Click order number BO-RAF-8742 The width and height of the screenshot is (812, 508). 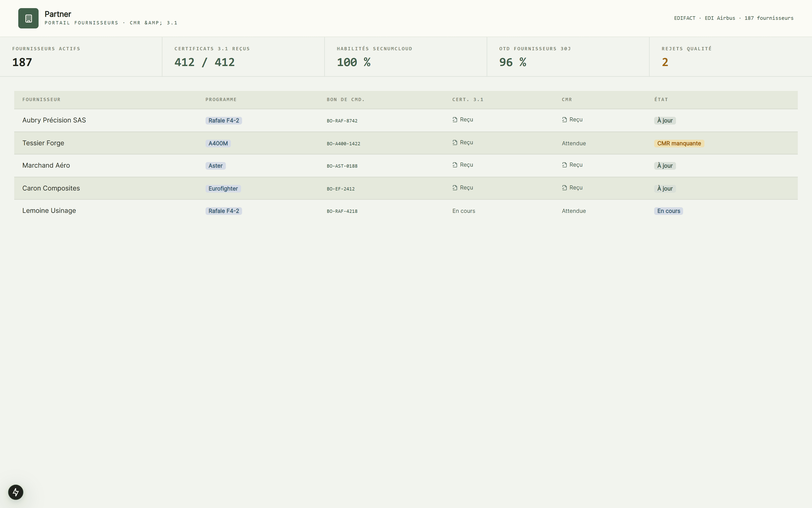click(342, 121)
